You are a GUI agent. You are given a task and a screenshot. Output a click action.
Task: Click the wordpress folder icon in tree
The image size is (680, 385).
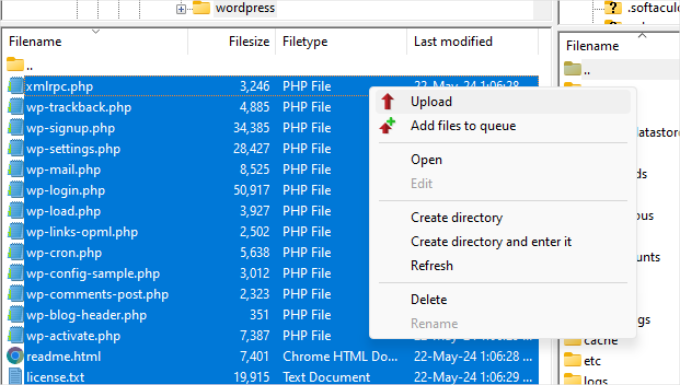pos(201,8)
